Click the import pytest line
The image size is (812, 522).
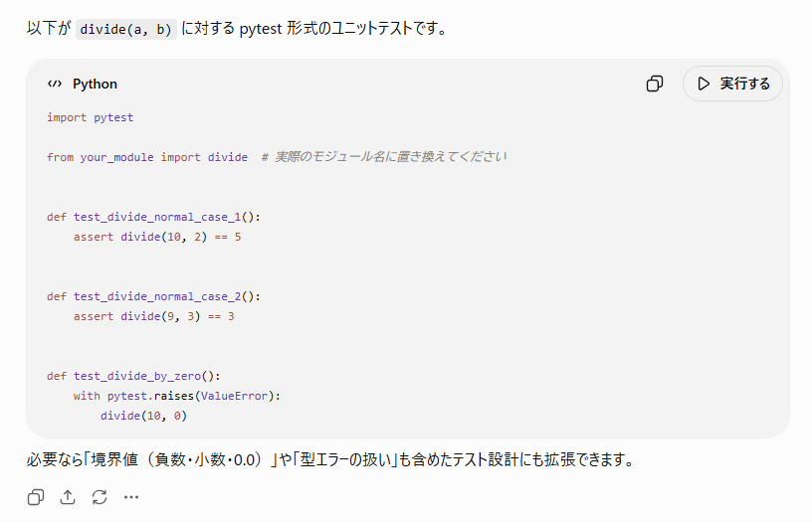(91, 117)
